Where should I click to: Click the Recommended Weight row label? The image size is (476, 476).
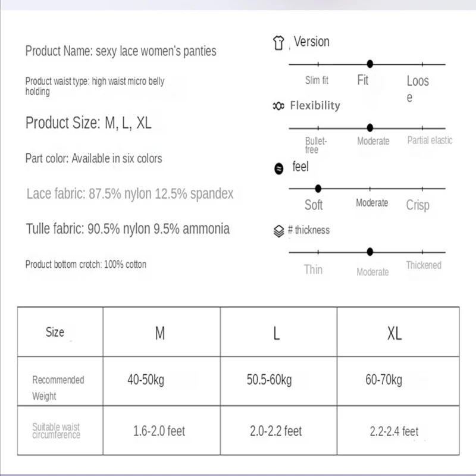[58, 387]
